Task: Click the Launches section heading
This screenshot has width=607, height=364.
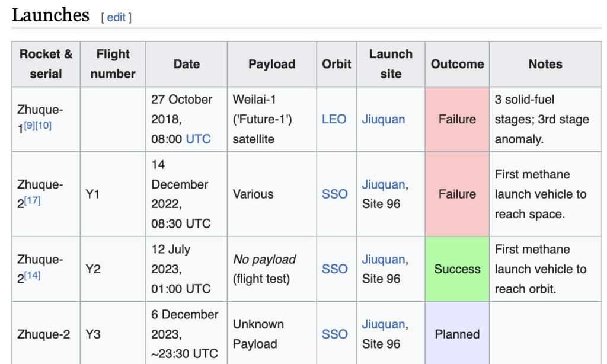Action: point(50,15)
